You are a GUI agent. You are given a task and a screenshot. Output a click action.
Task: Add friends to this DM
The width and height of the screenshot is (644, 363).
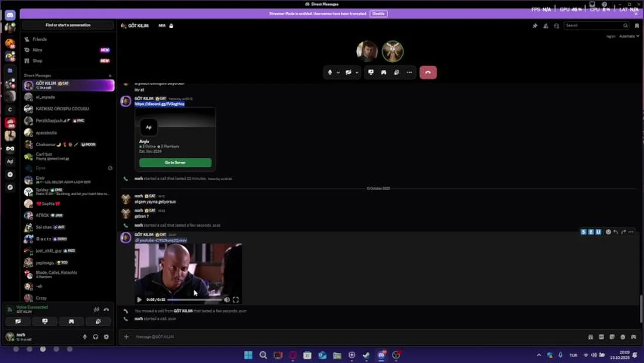click(x=546, y=26)
